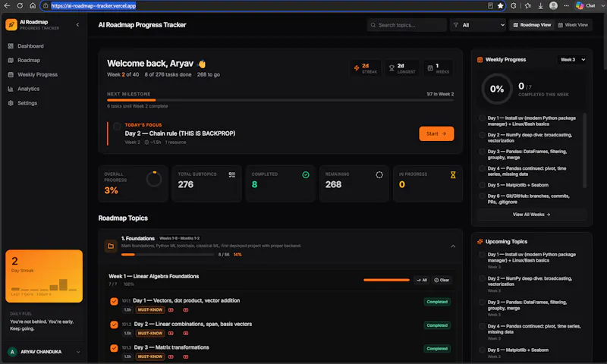This screenshot has height=364, width=607.
Task: Open second video resource icon for Day 2 Linear combinations
Action: [186, 334]
